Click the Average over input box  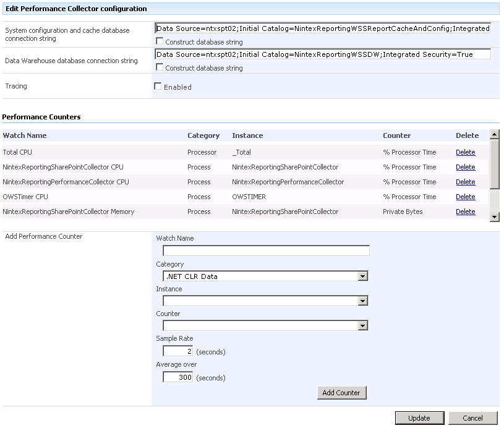(x=177, y=377)
